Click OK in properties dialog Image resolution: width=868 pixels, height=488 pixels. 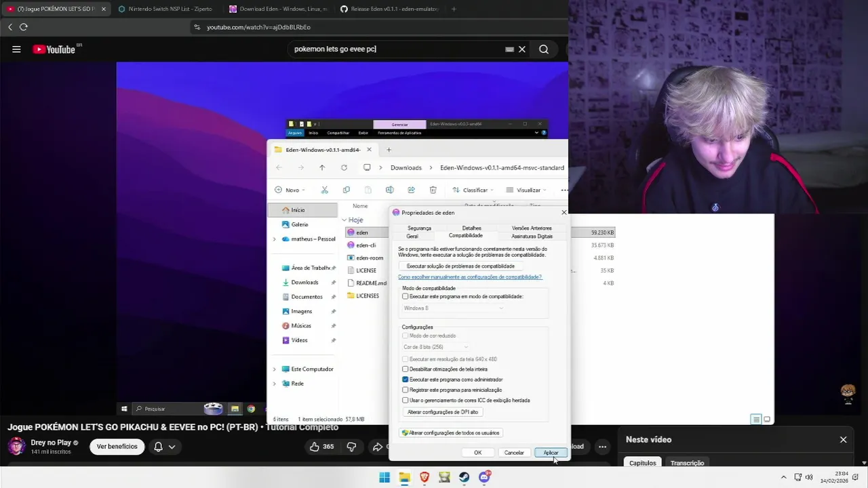[477, 453]
